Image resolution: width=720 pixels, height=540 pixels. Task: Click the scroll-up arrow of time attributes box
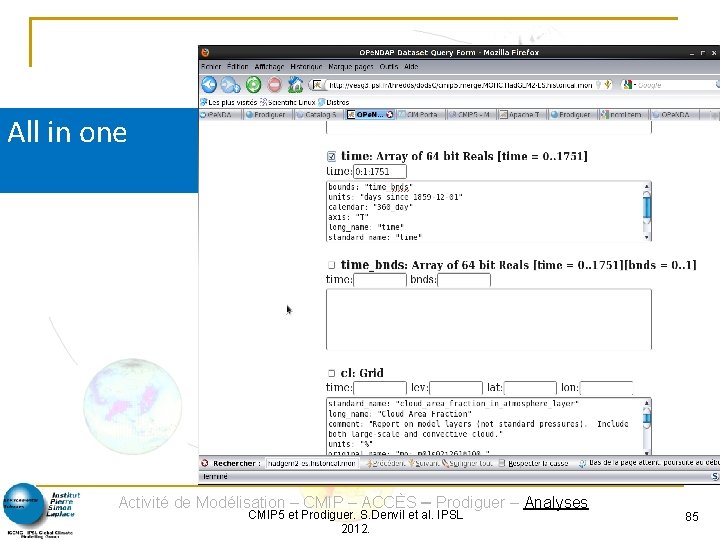647,186
